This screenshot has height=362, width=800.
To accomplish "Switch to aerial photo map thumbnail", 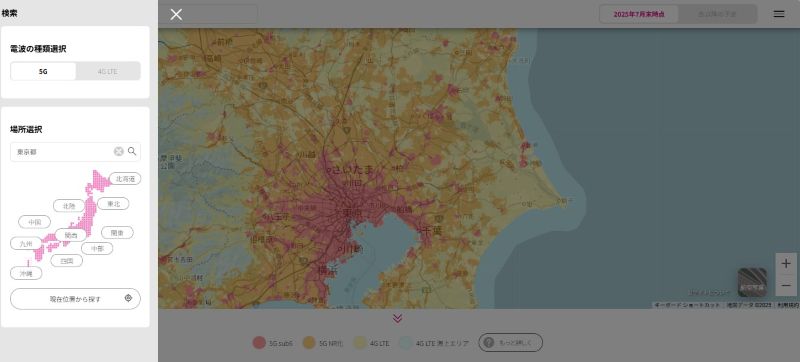I will [752, 282].
